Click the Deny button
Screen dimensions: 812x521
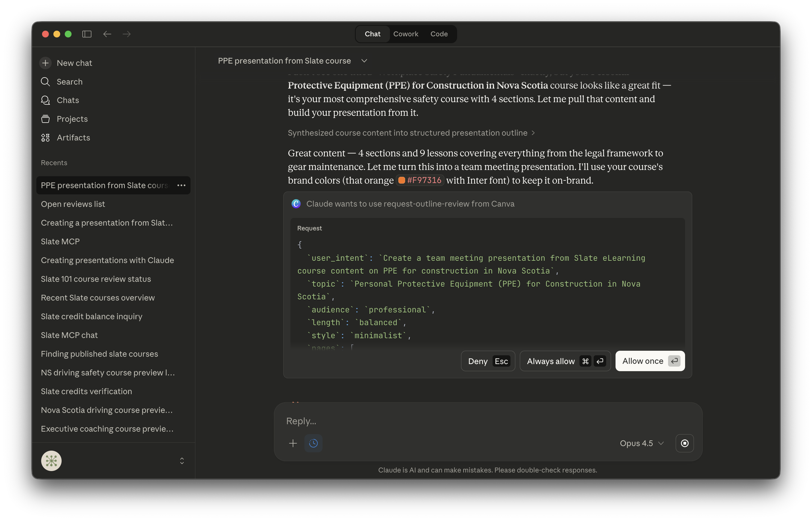(x=488, y=361)
